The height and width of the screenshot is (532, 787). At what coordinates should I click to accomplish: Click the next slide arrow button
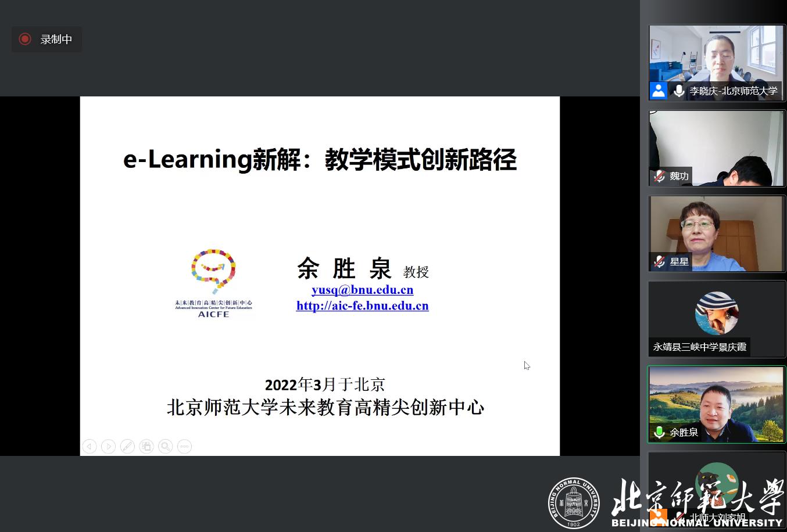pos(108,446)
